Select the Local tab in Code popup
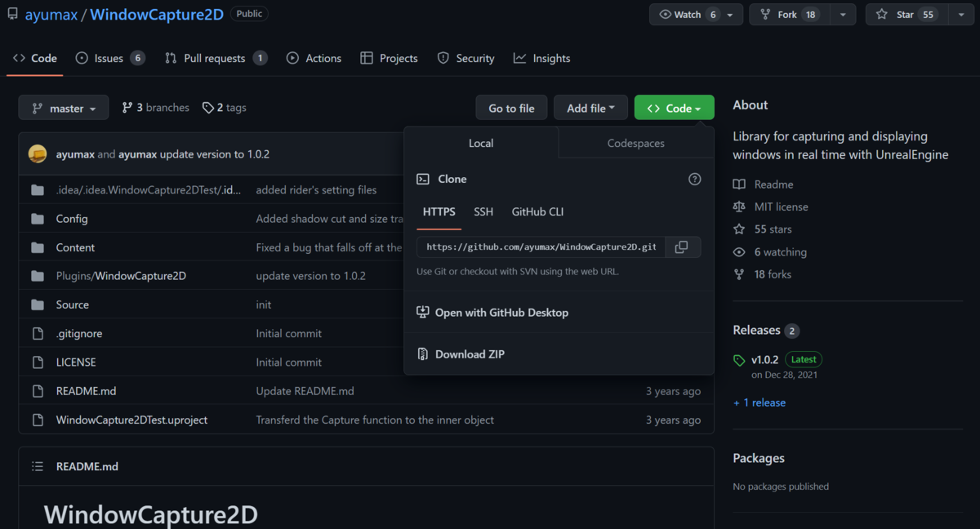This screenshot has height=529, width=980. coord(481,143)
